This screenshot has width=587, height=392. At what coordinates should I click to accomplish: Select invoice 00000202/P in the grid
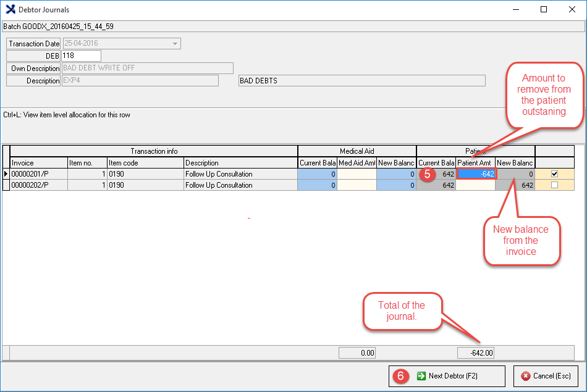(x=38, y=185)
